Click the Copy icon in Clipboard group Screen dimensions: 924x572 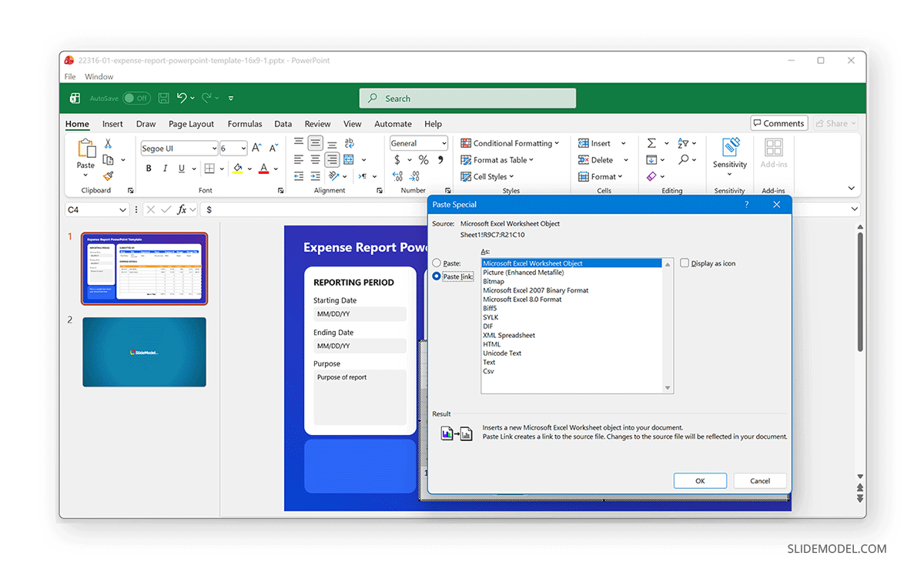point(108,159)
